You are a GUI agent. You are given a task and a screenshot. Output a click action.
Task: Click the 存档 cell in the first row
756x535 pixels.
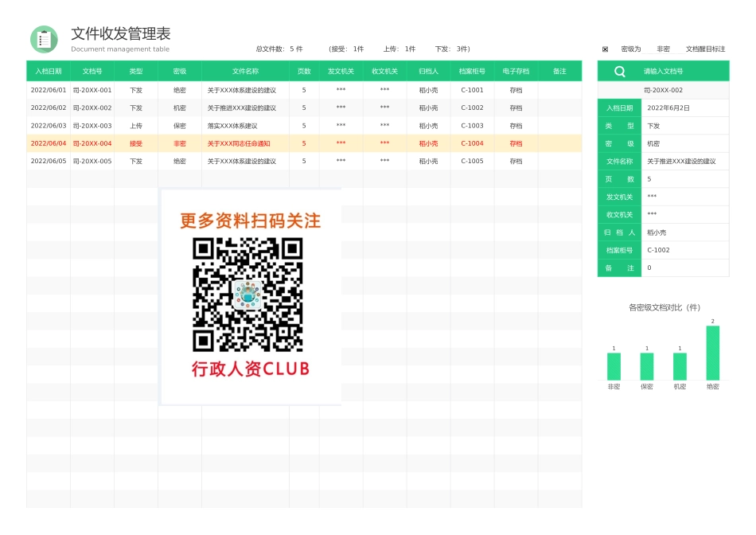pos(515,90)
